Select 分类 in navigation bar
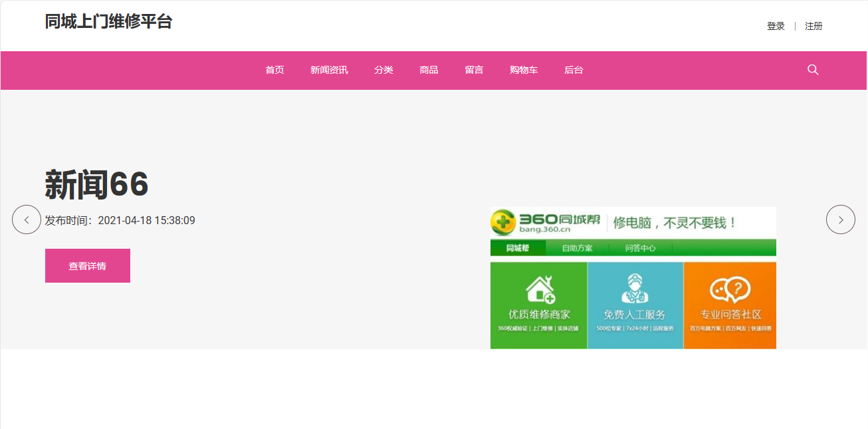The width and height of the screenshot is (868, 429). (383, 70)
